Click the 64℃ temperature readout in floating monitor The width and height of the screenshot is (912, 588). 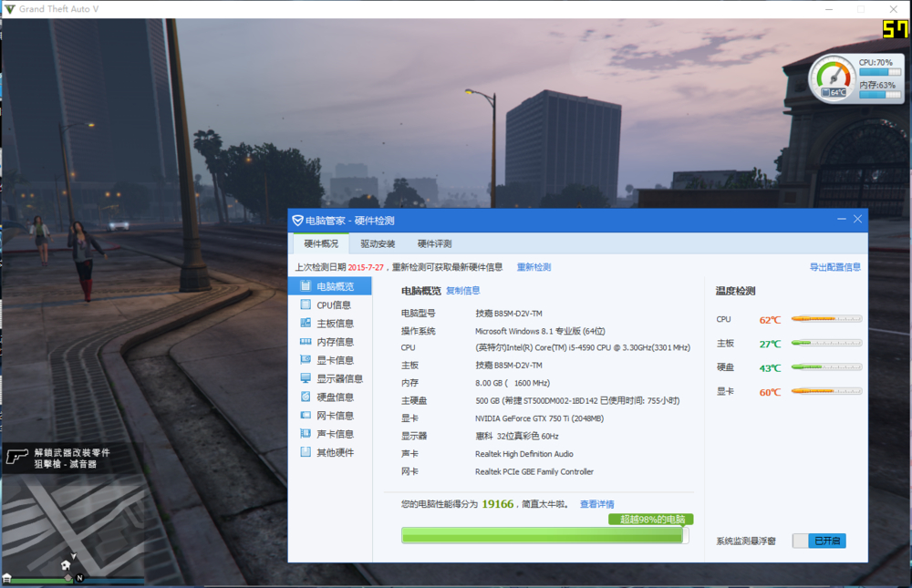834,92
